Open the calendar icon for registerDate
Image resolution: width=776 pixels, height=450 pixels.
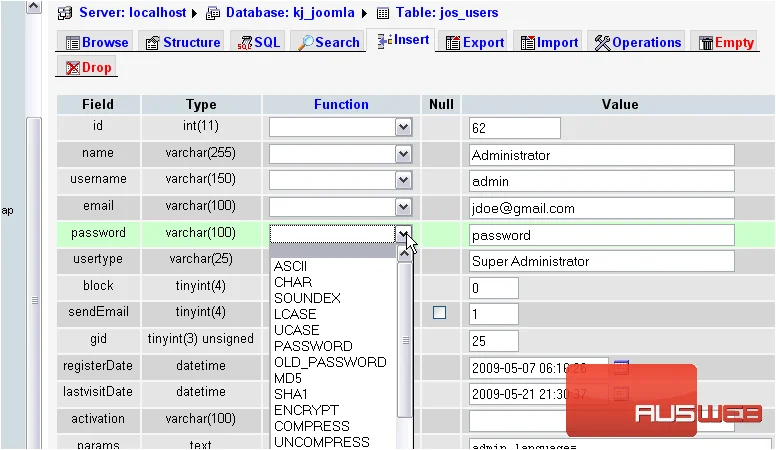pyautogui.click(x=621, y=367)
